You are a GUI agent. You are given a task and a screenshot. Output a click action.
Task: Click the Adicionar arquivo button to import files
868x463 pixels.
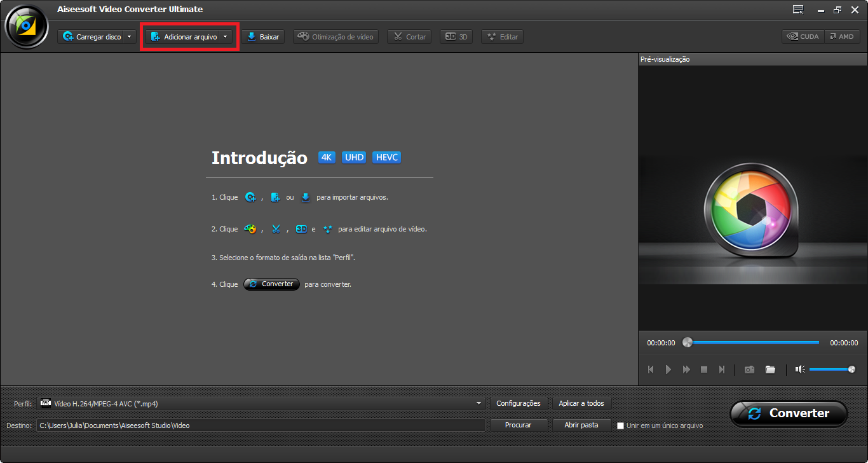coord(184,36)
